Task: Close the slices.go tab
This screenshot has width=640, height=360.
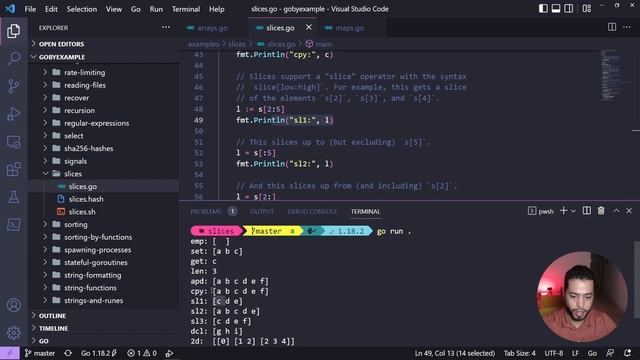Action: 309,27
